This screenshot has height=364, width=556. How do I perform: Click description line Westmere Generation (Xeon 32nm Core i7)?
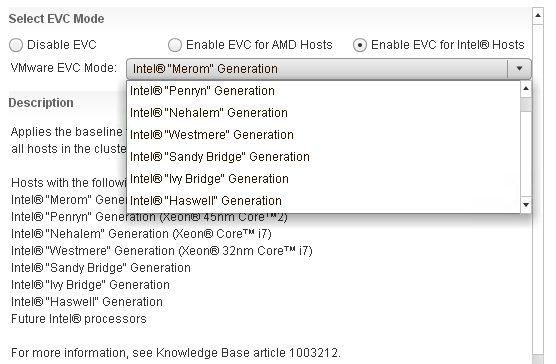tap(162, 251)
